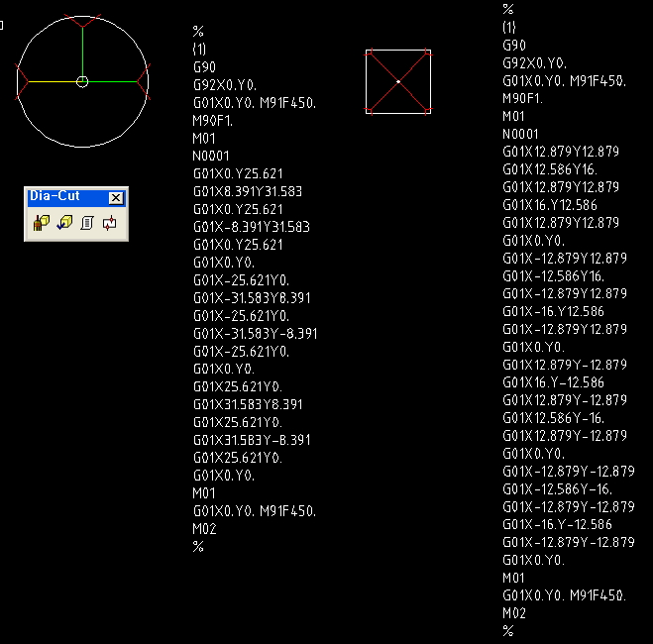
Task: Click the scroll document icon in Dia-Cut
Action: click(87, 223)
